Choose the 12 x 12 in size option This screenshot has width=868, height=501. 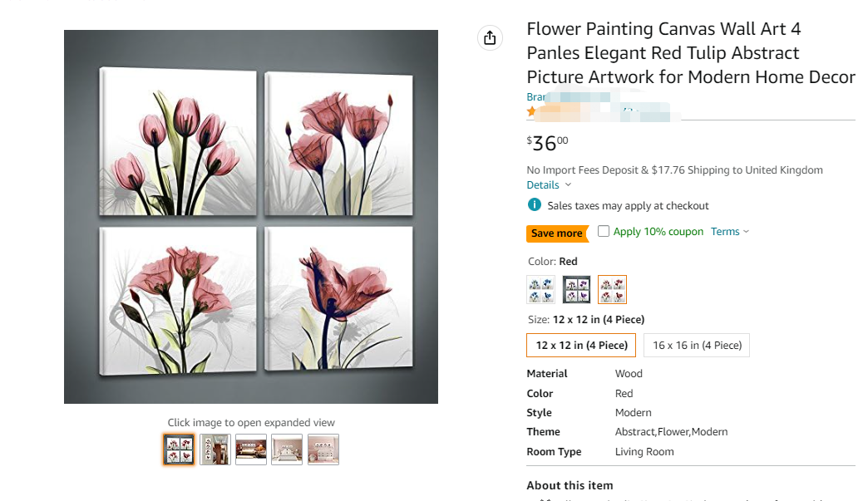pyautogui.click(x=581, y=346)
